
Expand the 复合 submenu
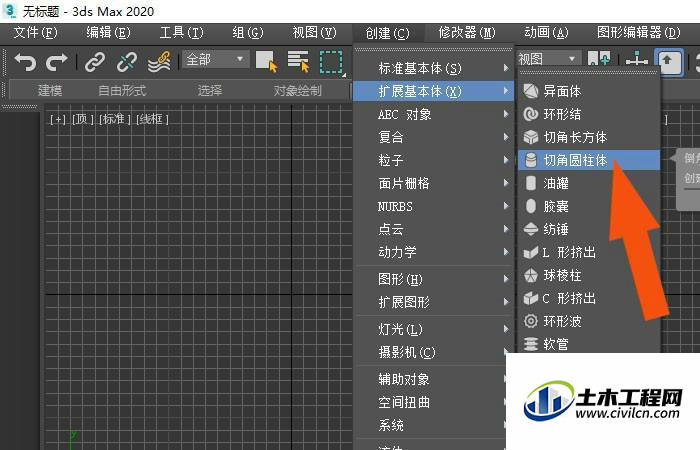point(433,137)
